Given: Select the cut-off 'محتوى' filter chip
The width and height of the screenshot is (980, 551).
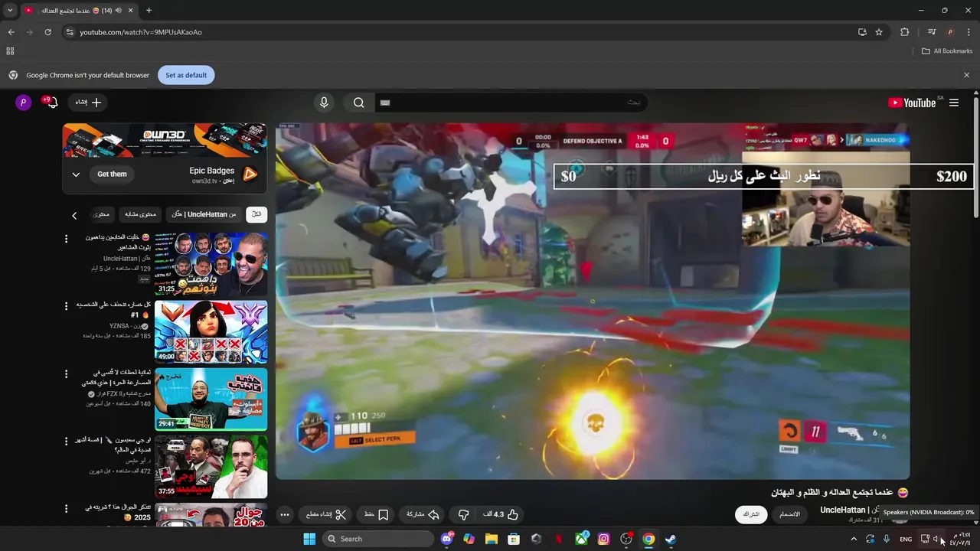Looking at the screenshot, I should 101,214.
